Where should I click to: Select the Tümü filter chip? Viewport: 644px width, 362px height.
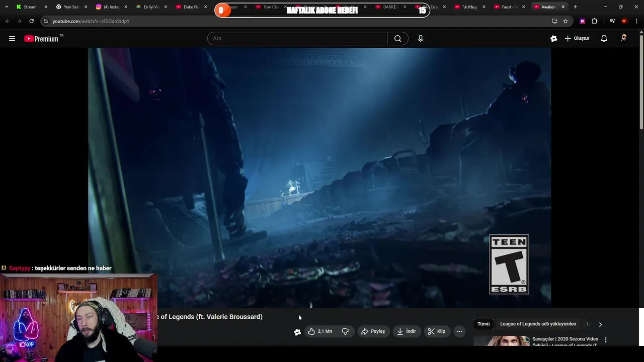(484, 324)
